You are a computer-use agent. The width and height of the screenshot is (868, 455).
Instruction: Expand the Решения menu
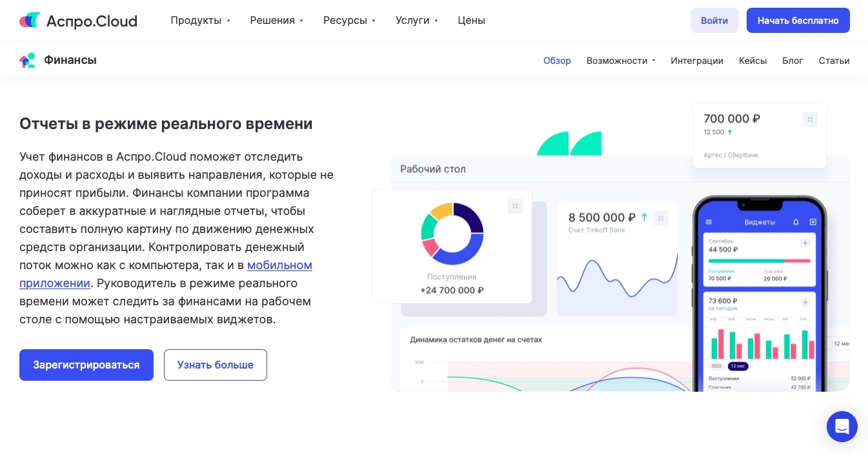(x=276, y=20)
